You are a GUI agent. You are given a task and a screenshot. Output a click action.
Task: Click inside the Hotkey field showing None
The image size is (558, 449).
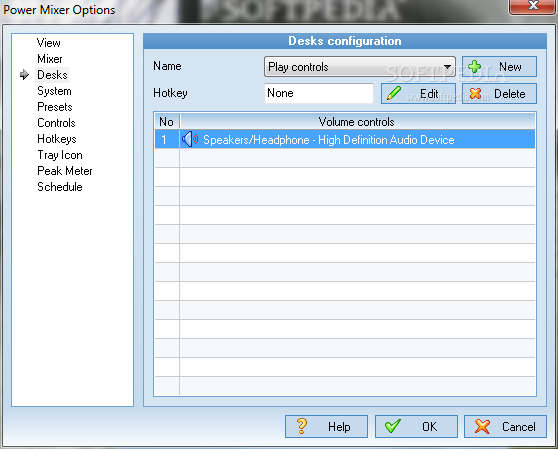[x=319, y=93]
